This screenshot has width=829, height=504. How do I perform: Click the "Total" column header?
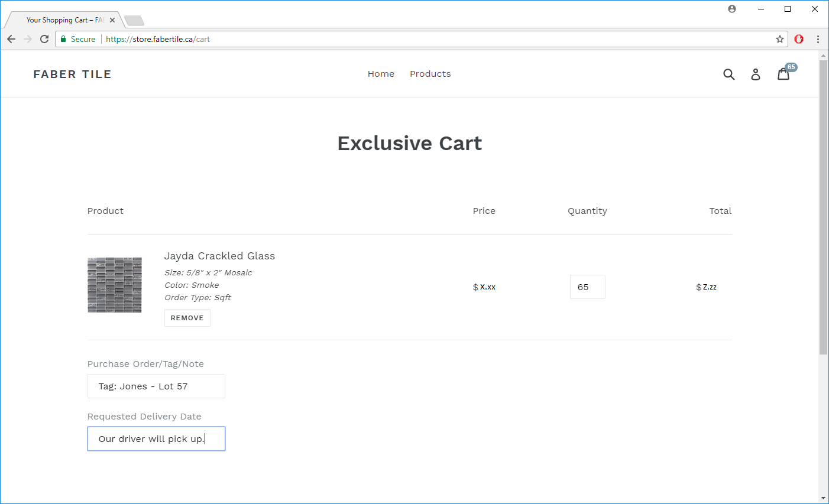coord(720,211)
